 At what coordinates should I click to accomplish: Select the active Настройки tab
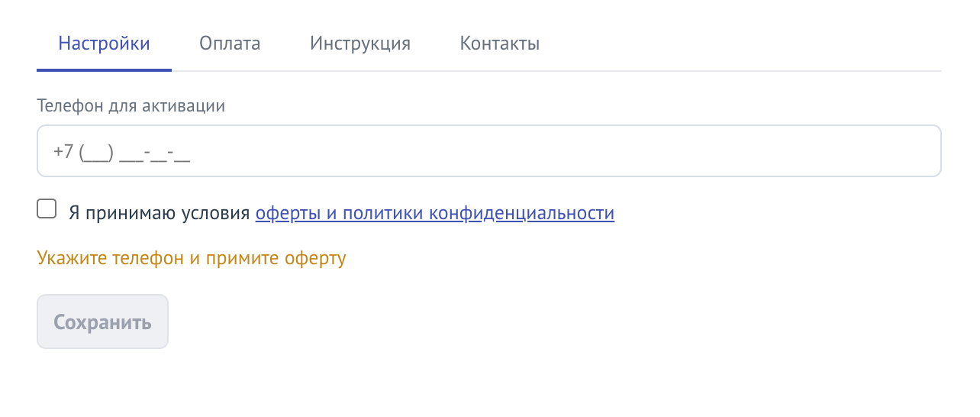coord(104,44)
